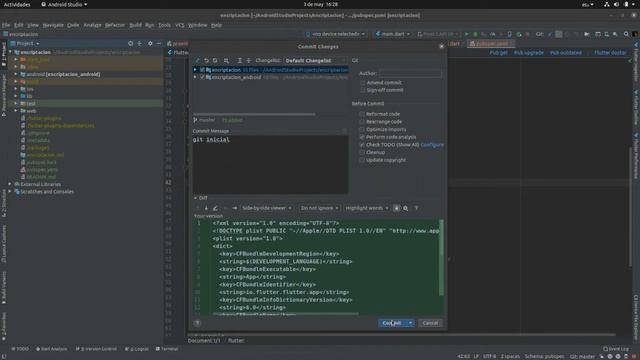640x360 pixels.
Task: Click Group By icon in commit toolbar
Action: pos(226,60)
